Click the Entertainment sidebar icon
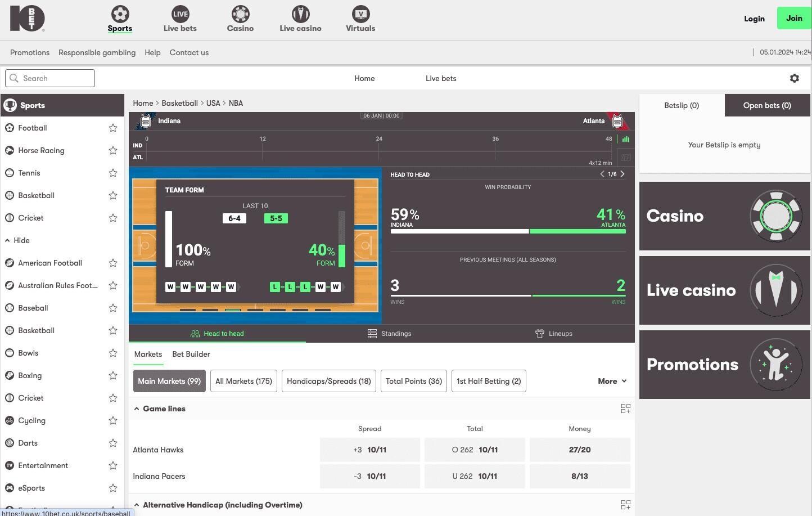This screenshot has width=812, height=516. tap(10, 465)
